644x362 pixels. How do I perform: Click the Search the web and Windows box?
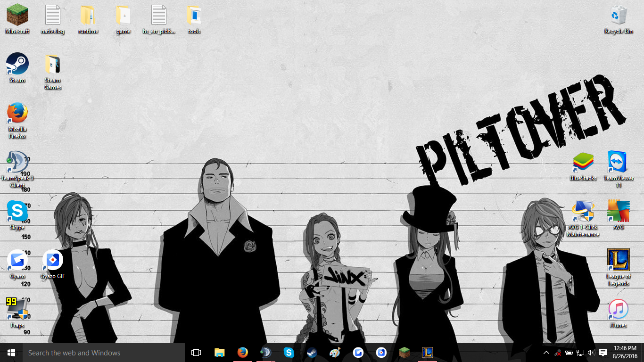pyautogui.click(x=104, y=353)
